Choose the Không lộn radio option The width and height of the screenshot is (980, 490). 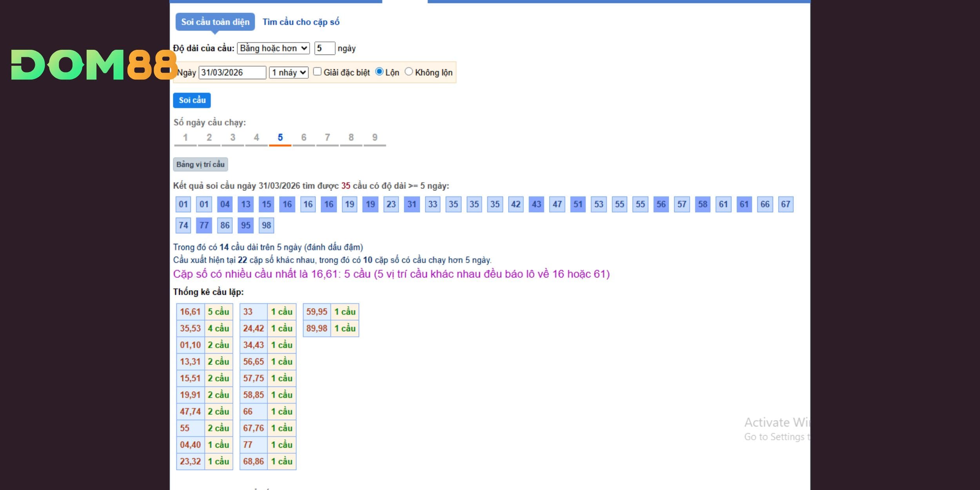[408, 71]
